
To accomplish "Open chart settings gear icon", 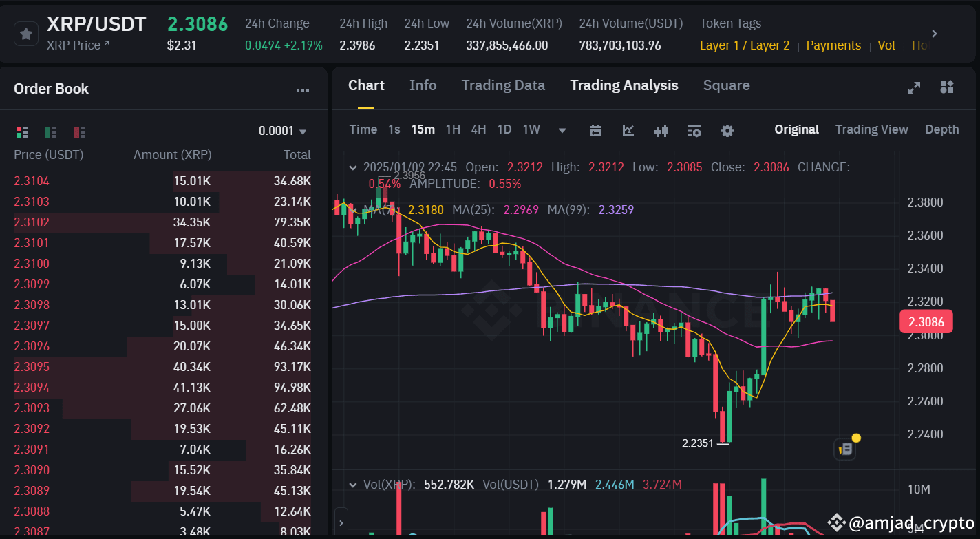I will point(727,131).
